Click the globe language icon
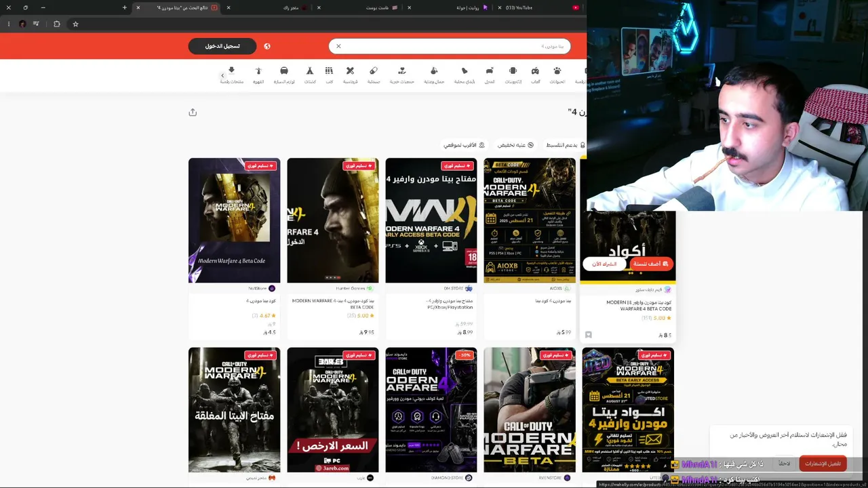The width and height of the screenshot is (868, 488). coord(267,46)
